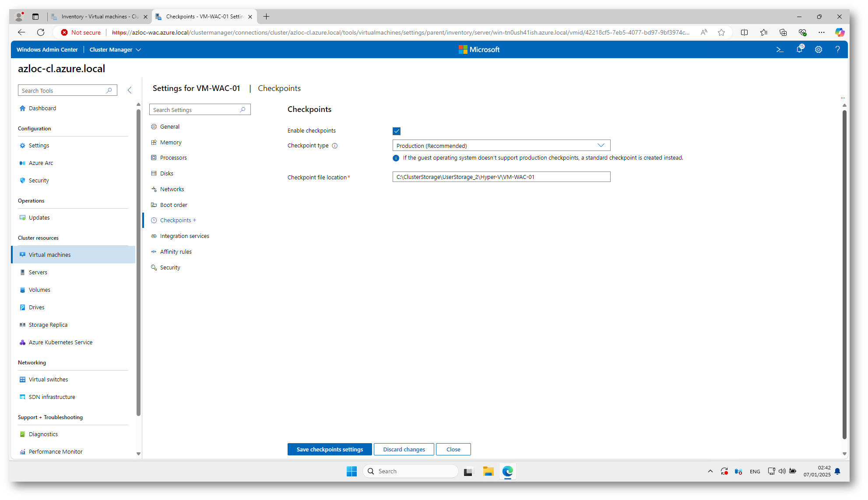Go back in the browser

(21, 32)
